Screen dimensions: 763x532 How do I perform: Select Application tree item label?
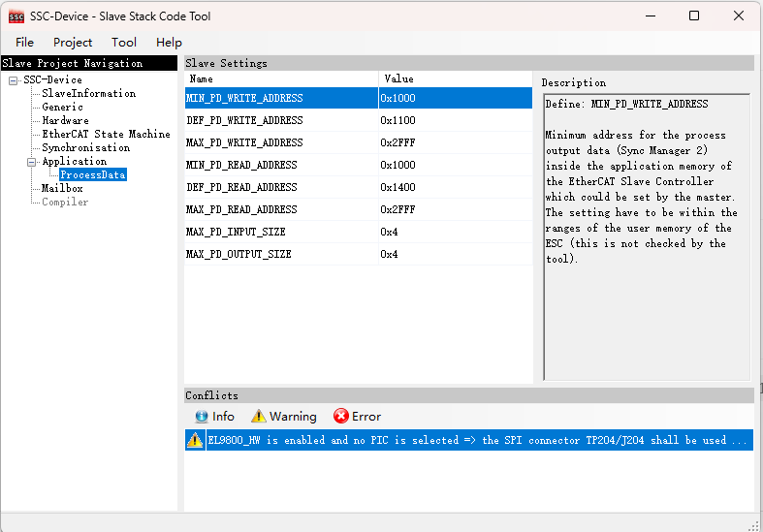pos(74,162)
